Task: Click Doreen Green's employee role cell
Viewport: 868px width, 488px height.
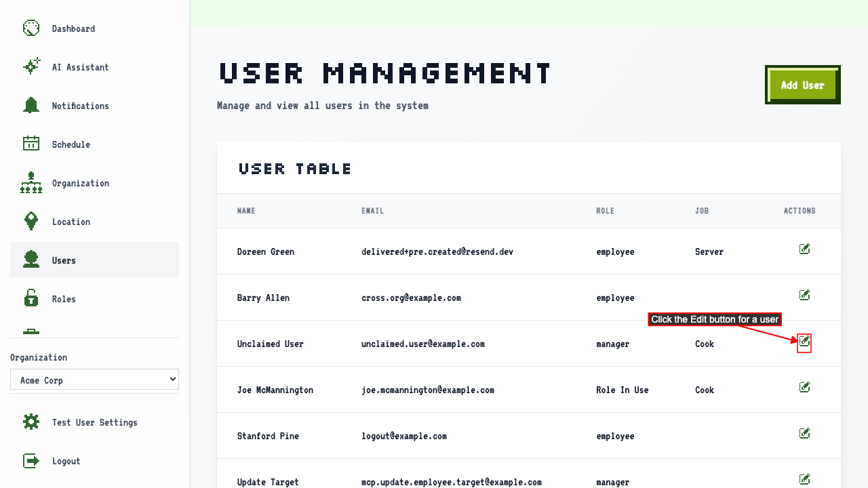Action: pyautogui.click(x=615, y=251)
